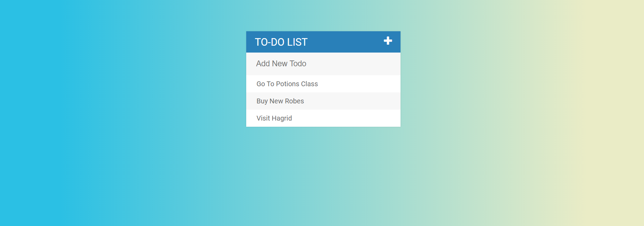Collapse the input box using the plus button
The width and height of the screenshot is (644, 226).
tap(388, 41)
